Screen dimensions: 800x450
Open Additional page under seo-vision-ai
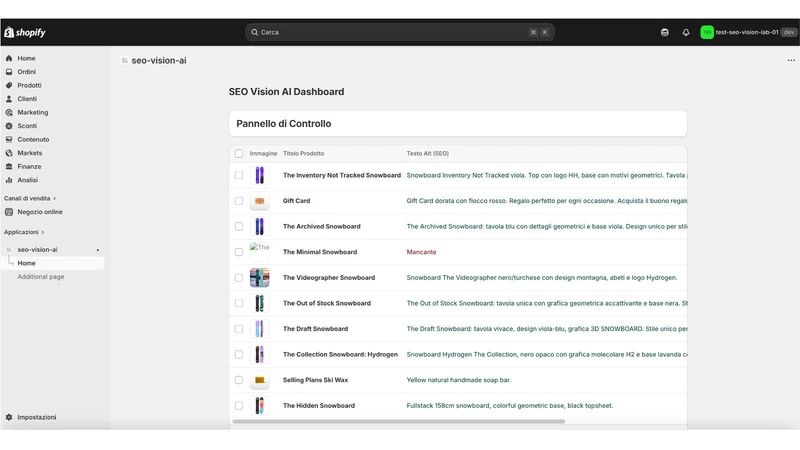pos(41,277)
